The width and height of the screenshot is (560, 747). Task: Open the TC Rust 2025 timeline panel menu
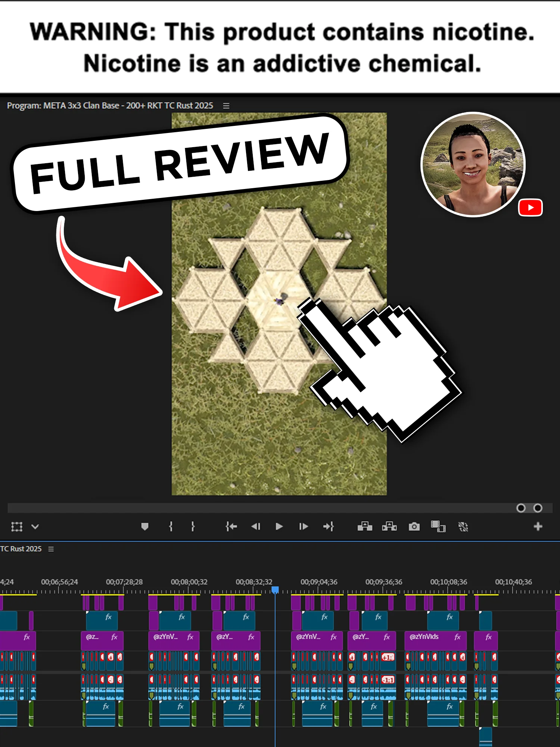51,549
